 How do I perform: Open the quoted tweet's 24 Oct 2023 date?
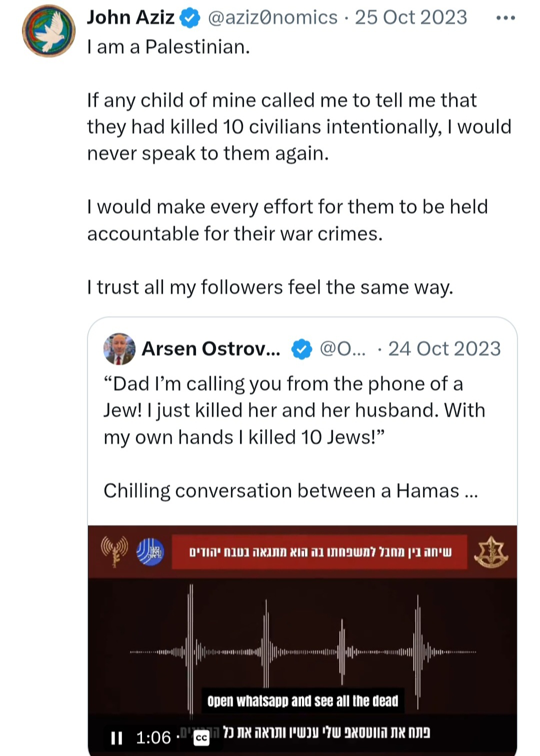click(444, 349)
